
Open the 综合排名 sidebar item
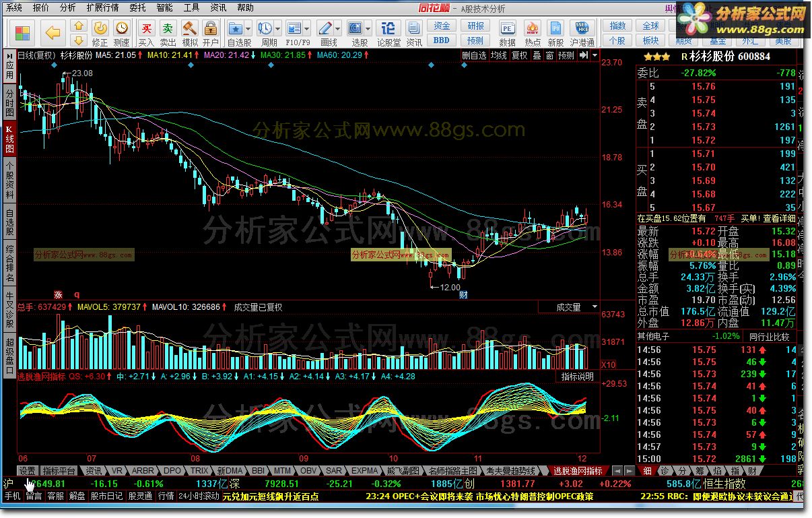click(x=9, y=264)
